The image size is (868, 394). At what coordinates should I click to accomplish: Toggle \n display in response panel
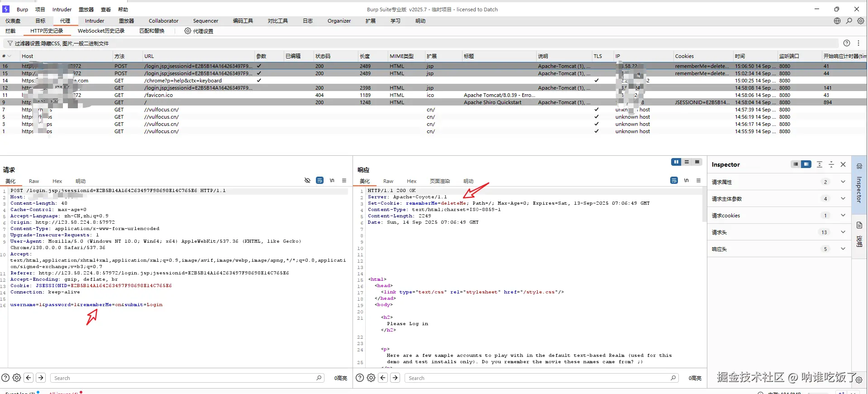(x=686, y=181)
